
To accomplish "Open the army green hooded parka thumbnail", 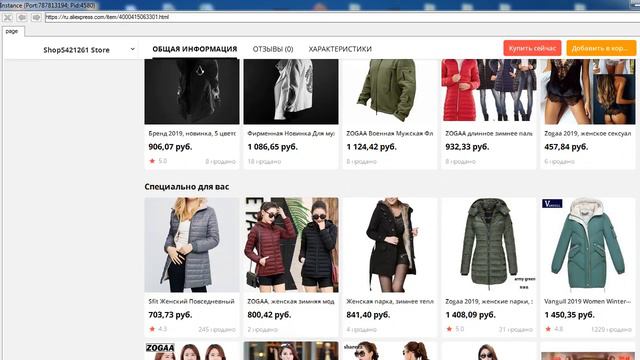I will point(489,245).
